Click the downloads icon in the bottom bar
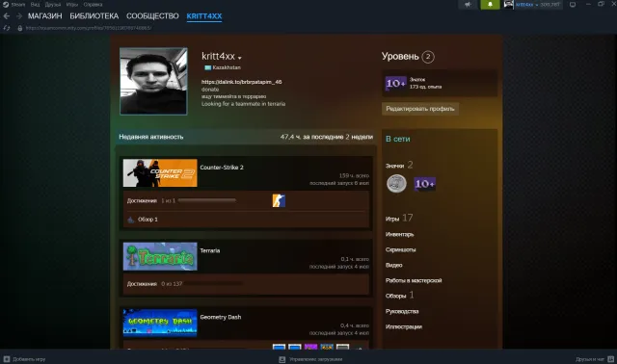 [282, 359]
